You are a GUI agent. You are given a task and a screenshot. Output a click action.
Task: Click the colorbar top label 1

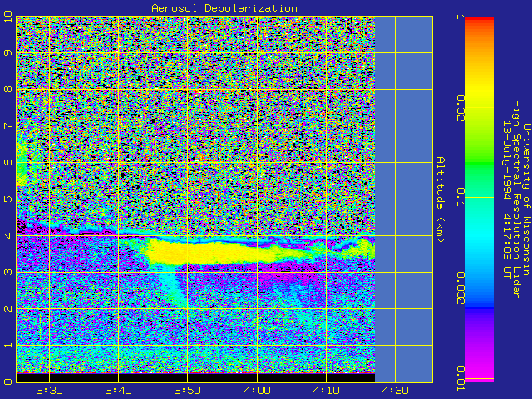tap(460, 17)
